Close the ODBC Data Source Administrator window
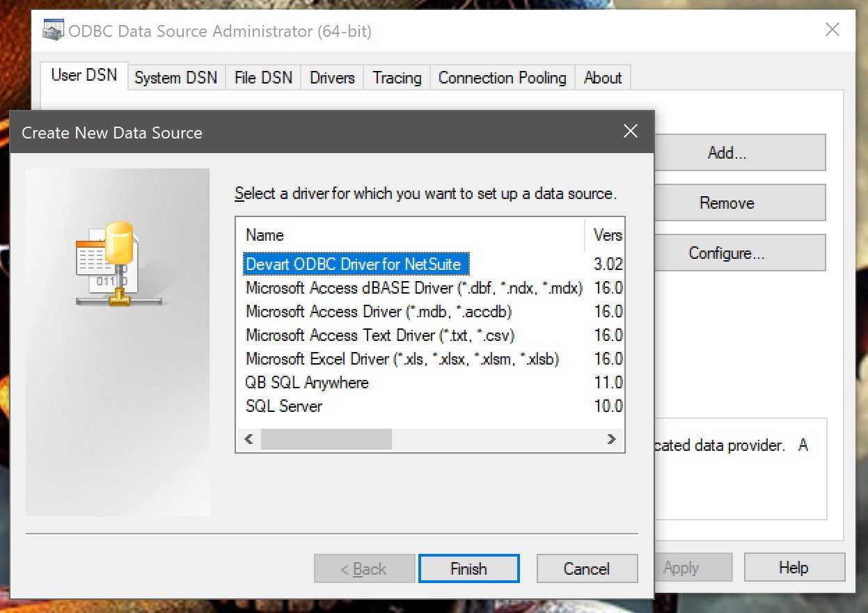868x613 pixels. point(832,29)
